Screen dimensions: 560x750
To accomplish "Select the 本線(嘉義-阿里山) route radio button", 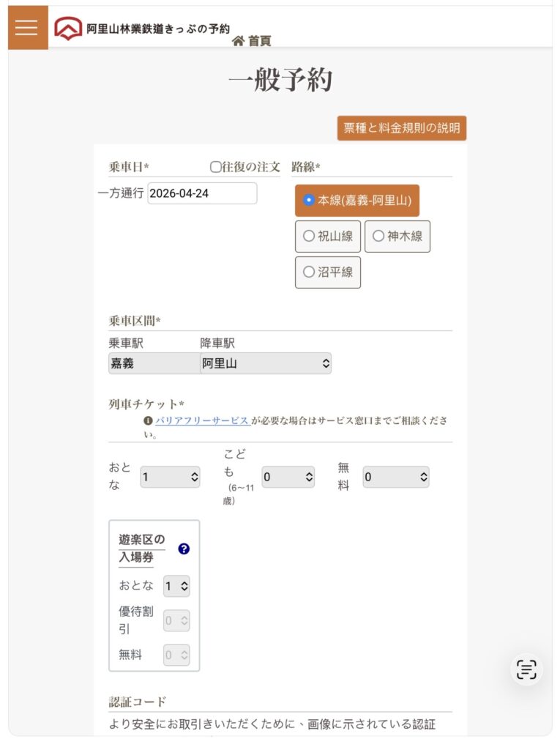I will pyautogui.click(x=310, y=200).
